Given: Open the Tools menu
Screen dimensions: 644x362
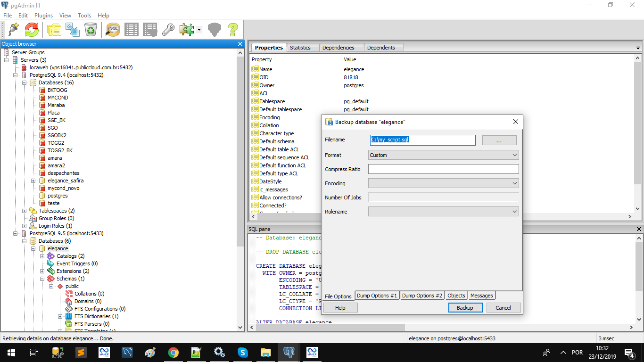Looking at the screenshot, I should click(84, 16).
